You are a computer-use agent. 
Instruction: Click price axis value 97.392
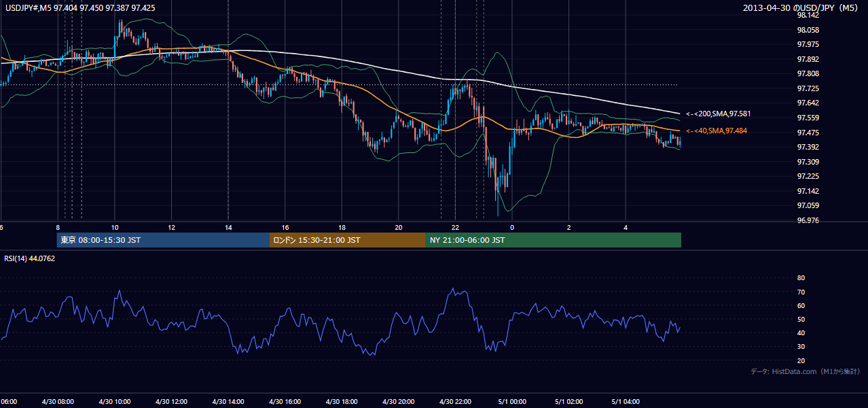click(x=808, y=147)
